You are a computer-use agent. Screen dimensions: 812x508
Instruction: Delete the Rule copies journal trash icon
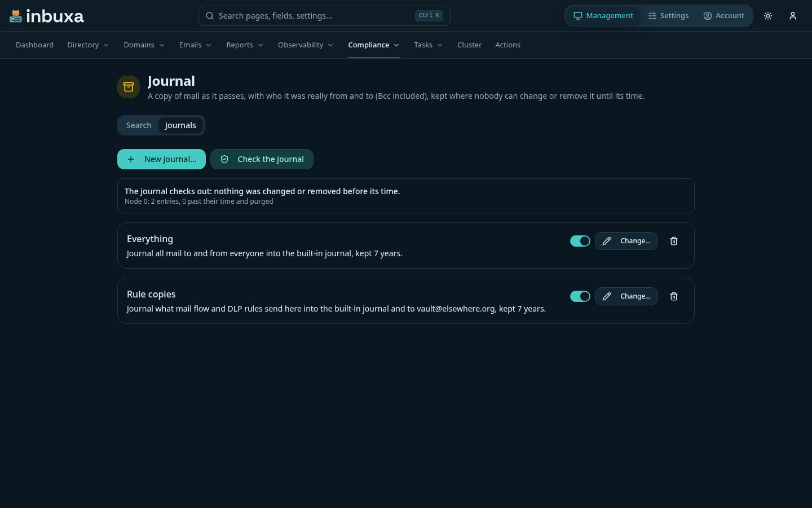tap(674, 296)
